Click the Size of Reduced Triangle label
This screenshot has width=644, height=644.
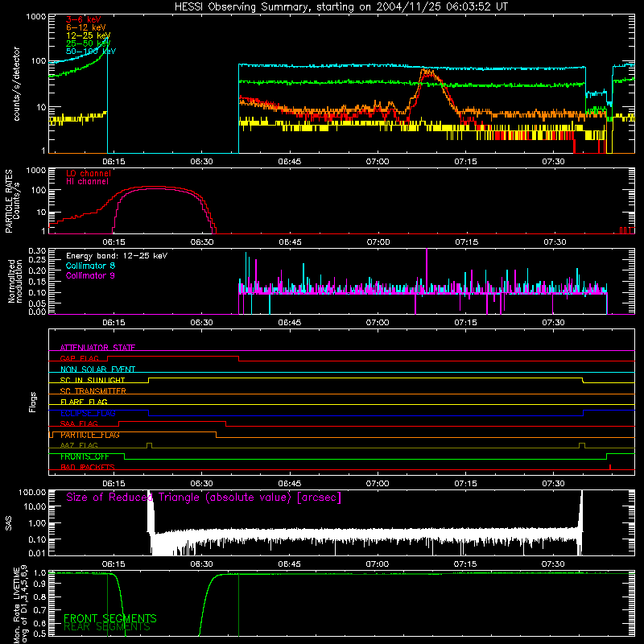click(x=204, y=497)
